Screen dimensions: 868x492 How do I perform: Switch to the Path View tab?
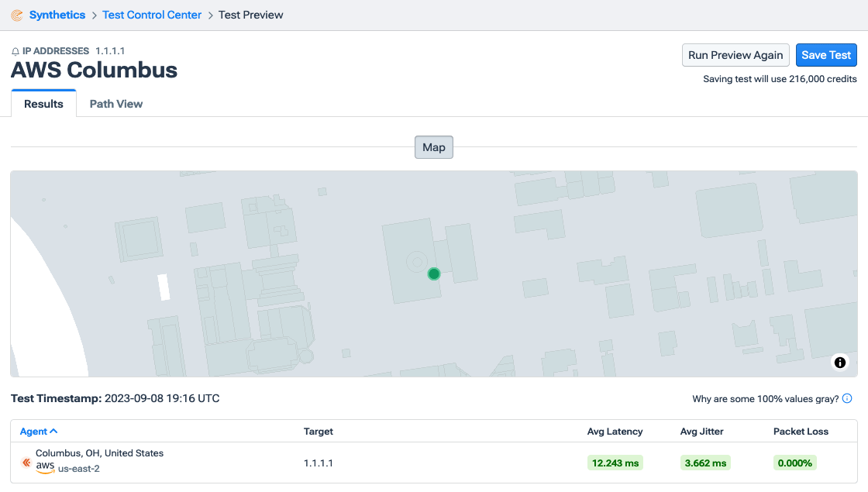click(x=115, y=103)
